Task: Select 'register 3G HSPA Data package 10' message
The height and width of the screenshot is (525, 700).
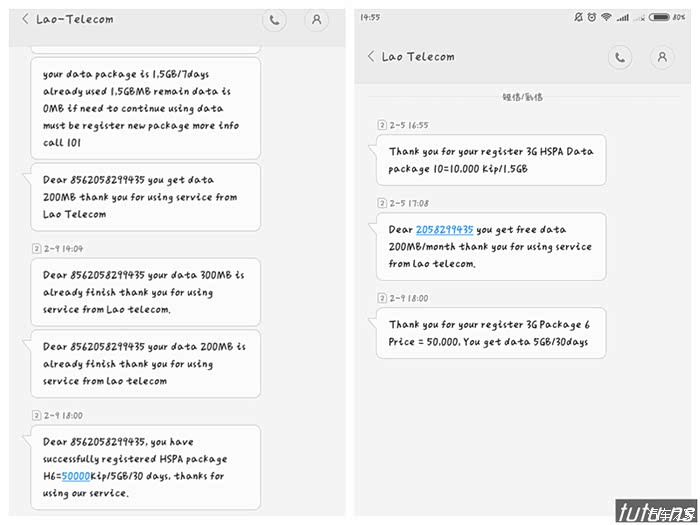Action: coord(491,160)
